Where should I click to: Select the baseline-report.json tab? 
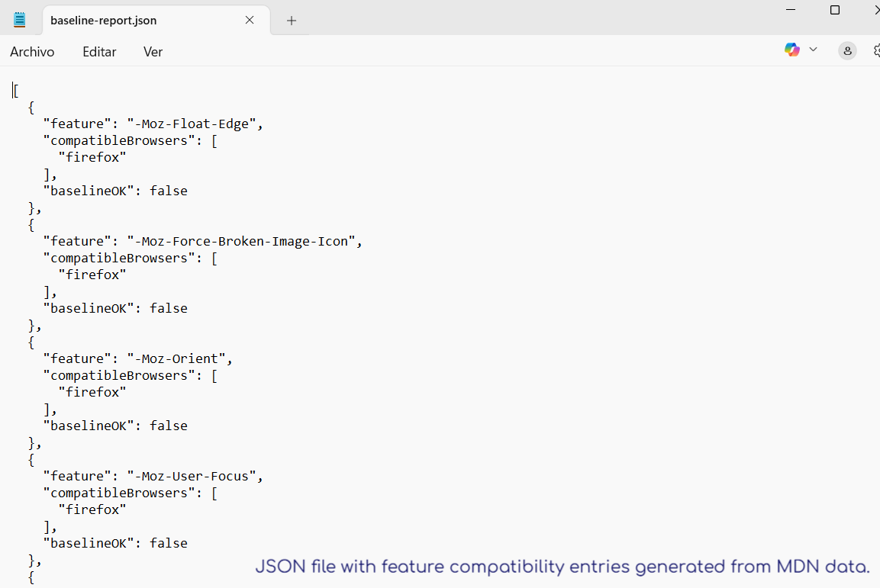[x=104, y=21]
